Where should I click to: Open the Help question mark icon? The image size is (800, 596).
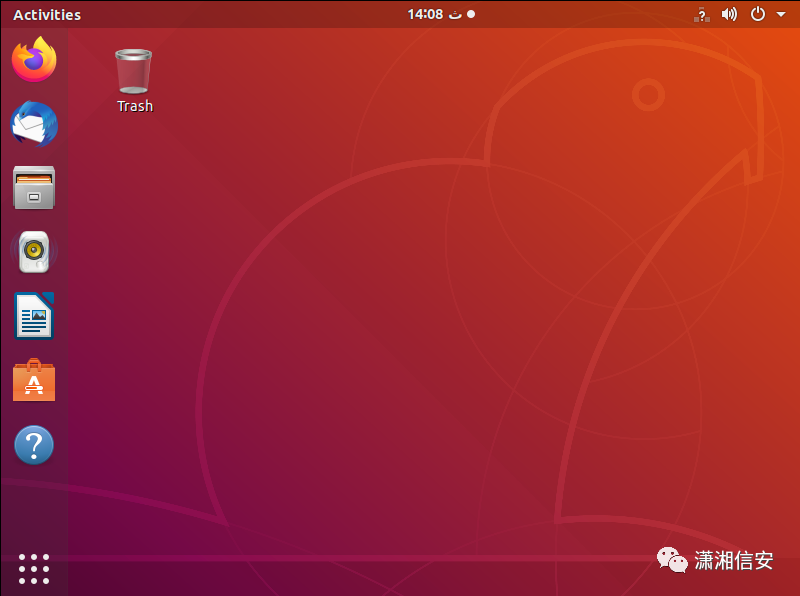click(34, 445)
